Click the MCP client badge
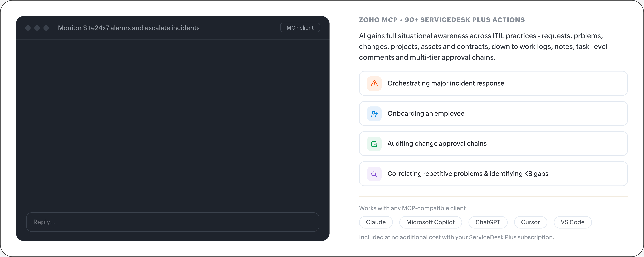This screenshot has width=644, height=257. pyautogui.click(x=300, y=28)
